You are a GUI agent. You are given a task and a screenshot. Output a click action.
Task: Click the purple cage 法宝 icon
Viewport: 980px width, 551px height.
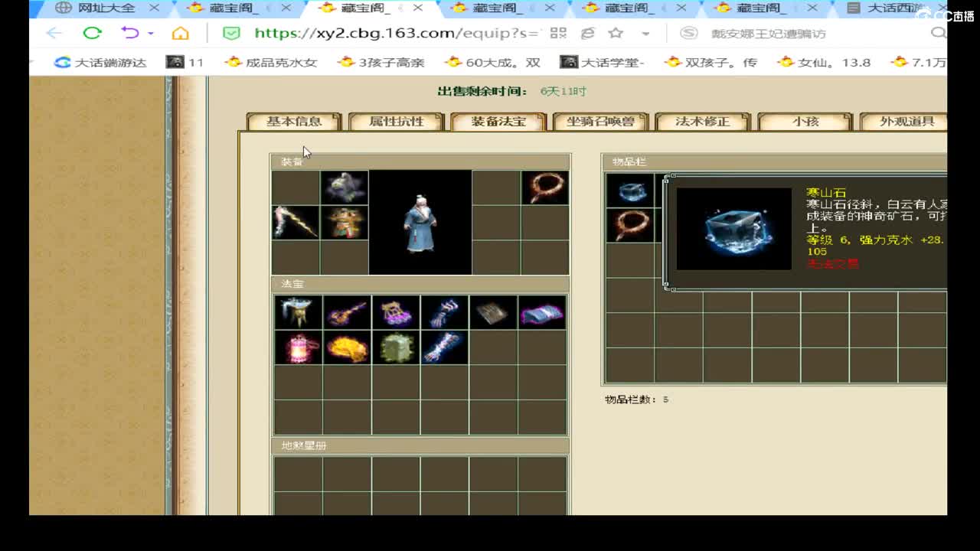pyautogui.click(x=396, y=313)
